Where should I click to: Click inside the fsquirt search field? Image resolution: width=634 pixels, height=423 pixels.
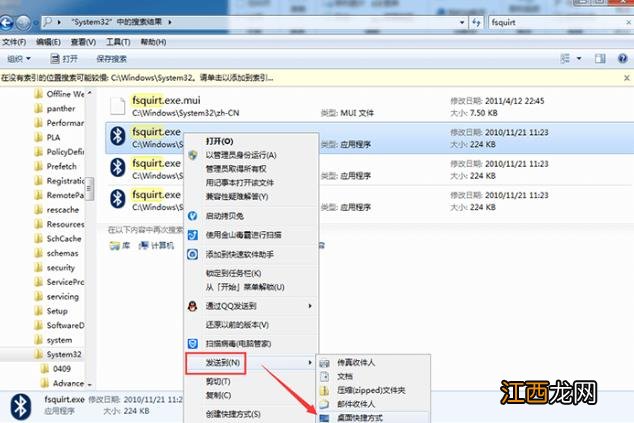(x=556, y=23)
